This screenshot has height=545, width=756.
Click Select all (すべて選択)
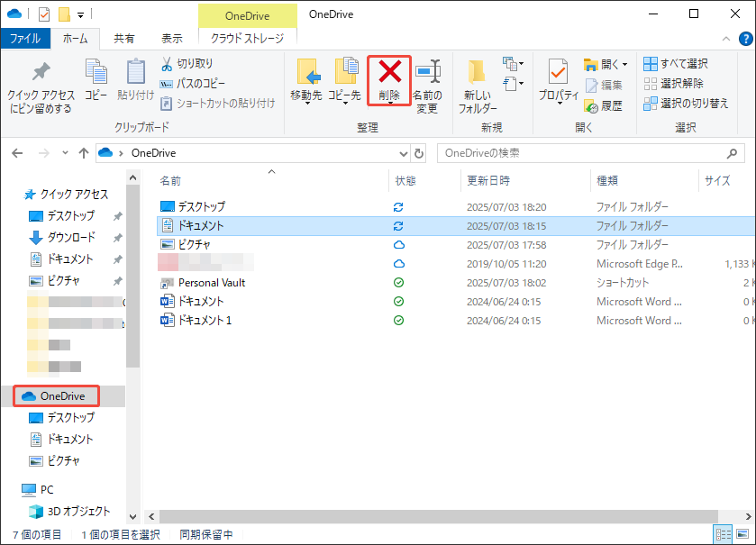tap(676, 64)
